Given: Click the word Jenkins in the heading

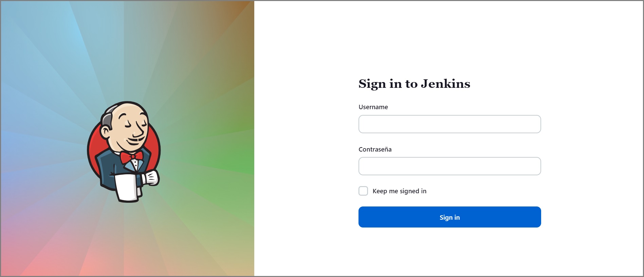Looking at the screenshot, I should pos(445,83).
